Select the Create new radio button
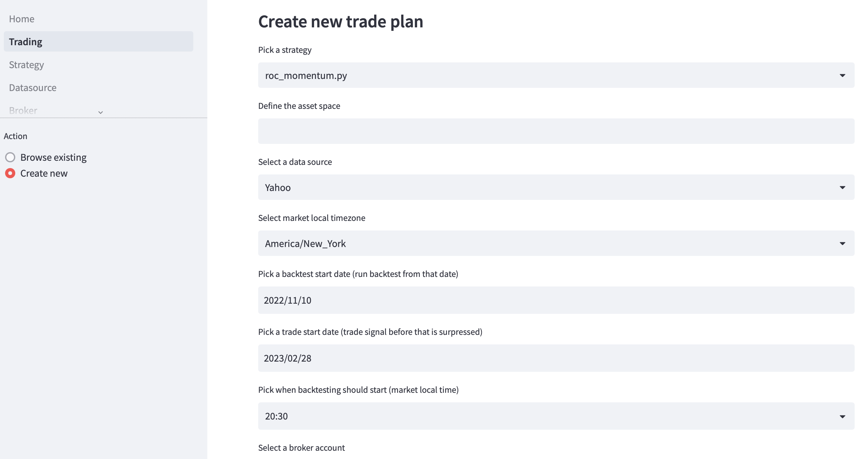Screen dimensions: 868x459 coord(10,173)
